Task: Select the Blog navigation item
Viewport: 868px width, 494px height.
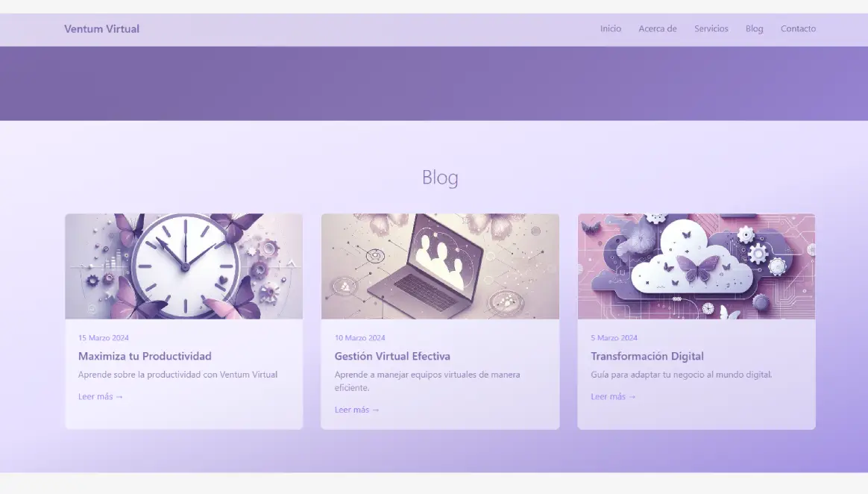Action: point(754,28)
